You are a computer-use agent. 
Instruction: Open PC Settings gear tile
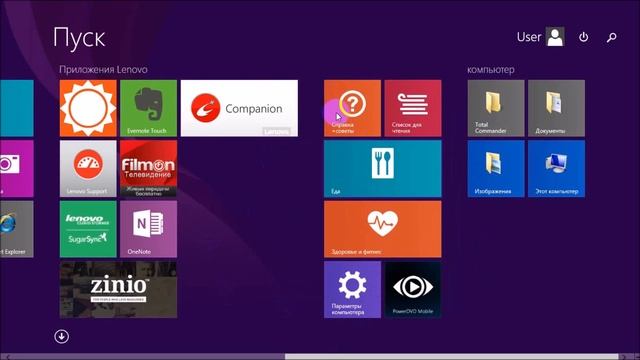click(352, 290)
